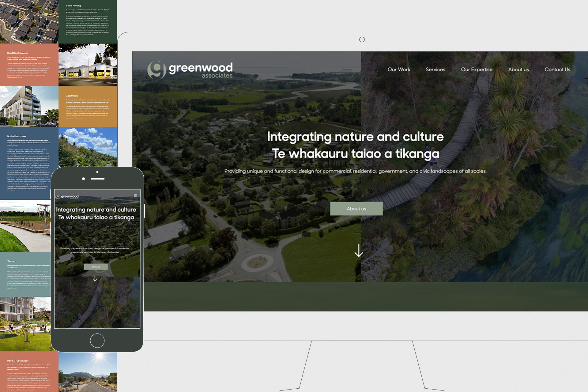The height and width of the screenshot is (392, 588).
Task: Tap the down arrow on phone screen
Action: coord(95,278)
